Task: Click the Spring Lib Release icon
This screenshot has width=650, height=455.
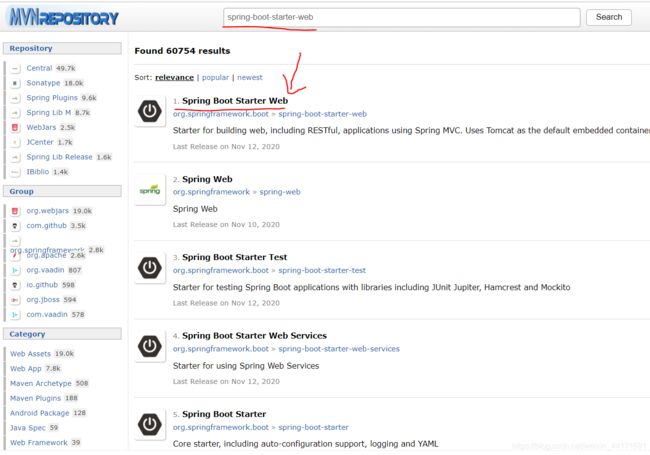Action: (x=15, y=157)
